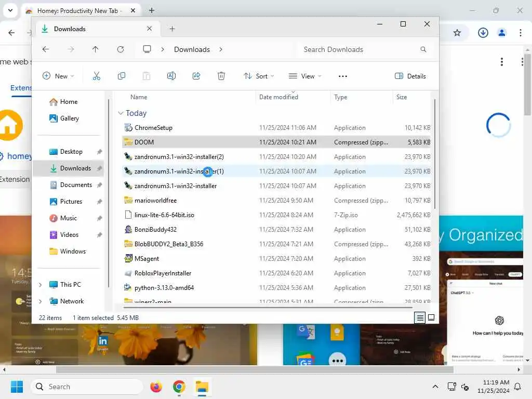
Task: Click the file list vertical scrollbar
Action: (x=434, y=154)
